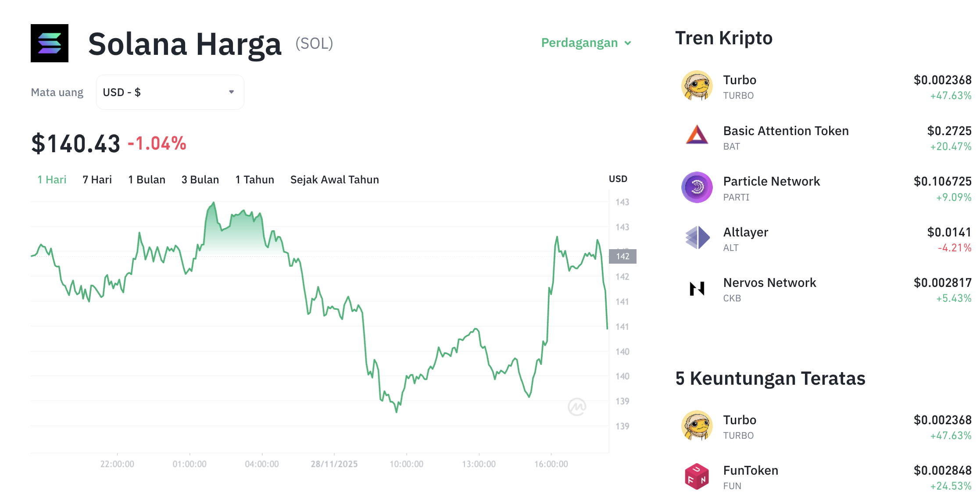Screen dimensions: 980x501
Task: Open the Sejak Awal Tahun view
Action: coord(334,179)
